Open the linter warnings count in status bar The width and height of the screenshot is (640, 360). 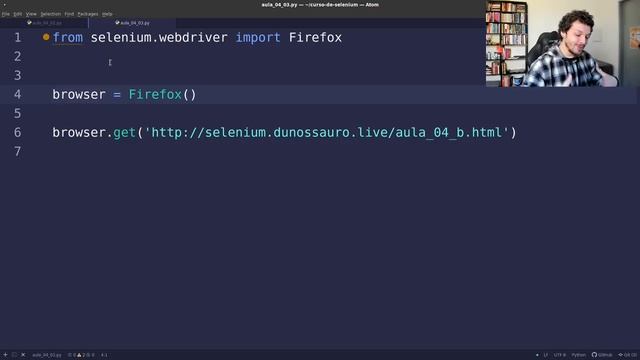(x=81, y=355)
